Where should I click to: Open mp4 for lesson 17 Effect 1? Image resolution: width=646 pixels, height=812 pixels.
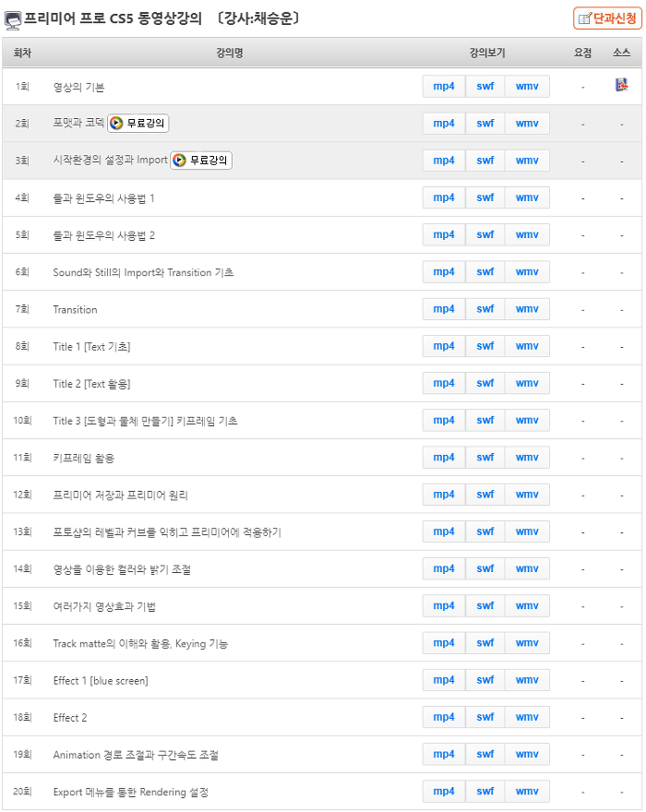[444, 680]
